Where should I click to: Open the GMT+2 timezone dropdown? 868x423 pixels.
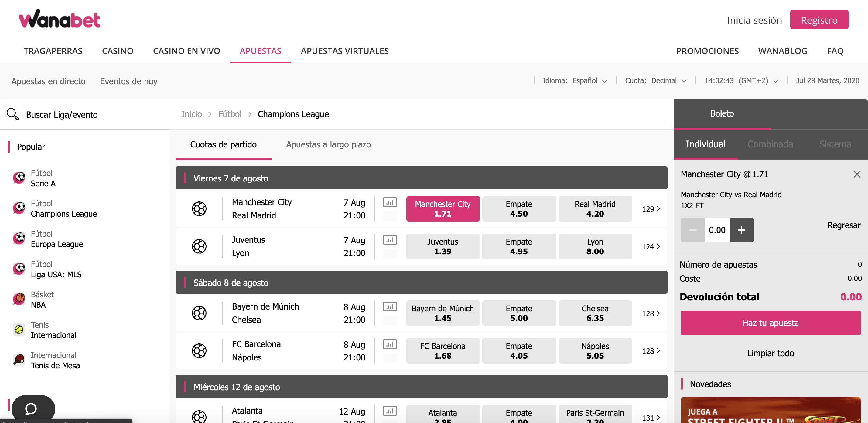(x=741, y=81)
